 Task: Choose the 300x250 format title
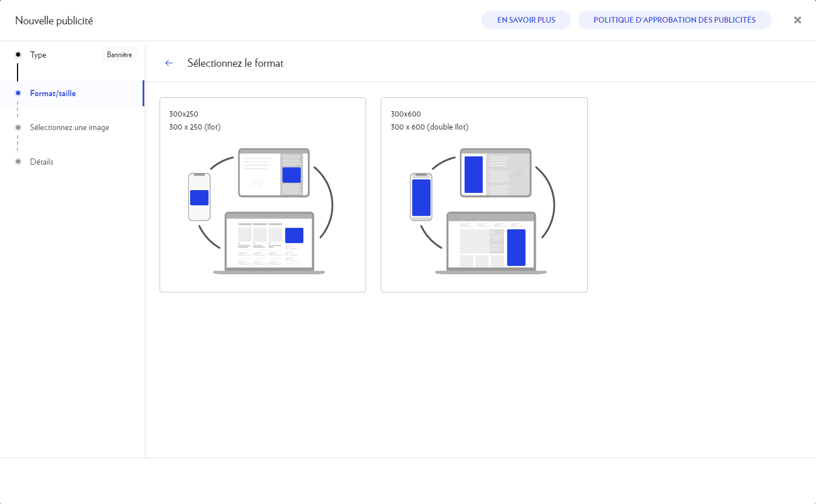tap(184, 114)
